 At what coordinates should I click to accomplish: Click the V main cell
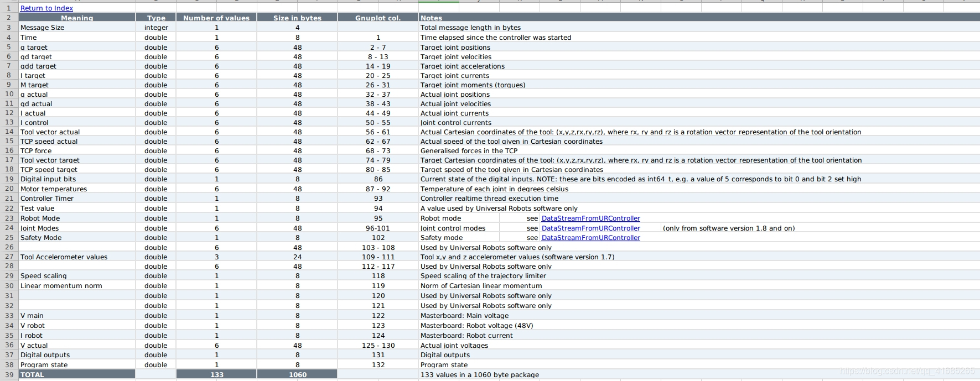[x=77, y=316]
